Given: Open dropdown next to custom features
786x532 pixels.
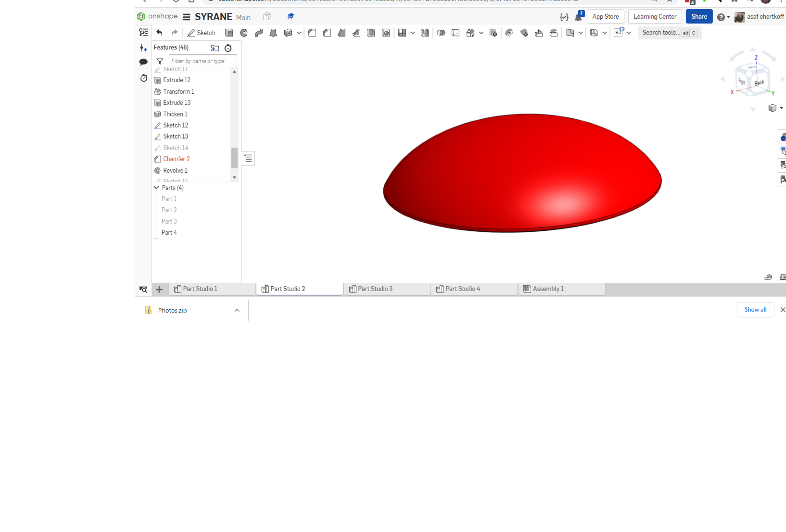Looking at the screenshot, I should (629, 33).
